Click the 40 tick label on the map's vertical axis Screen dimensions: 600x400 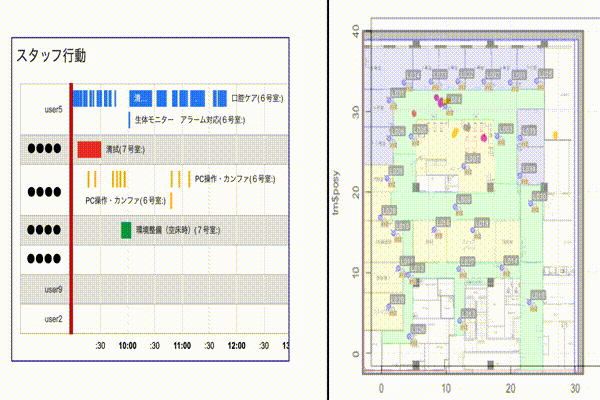click(356, 31)
